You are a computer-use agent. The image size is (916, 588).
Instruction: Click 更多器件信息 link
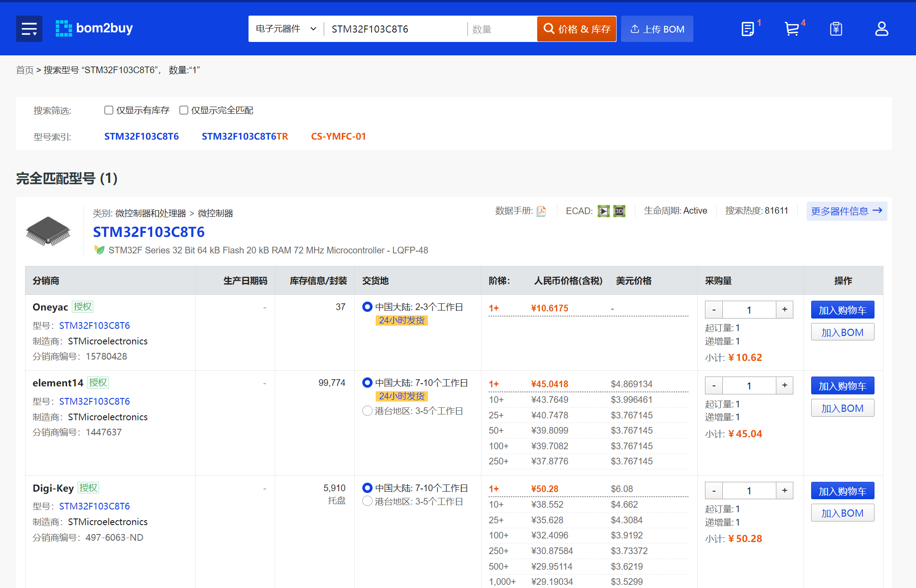click(846, 211)
